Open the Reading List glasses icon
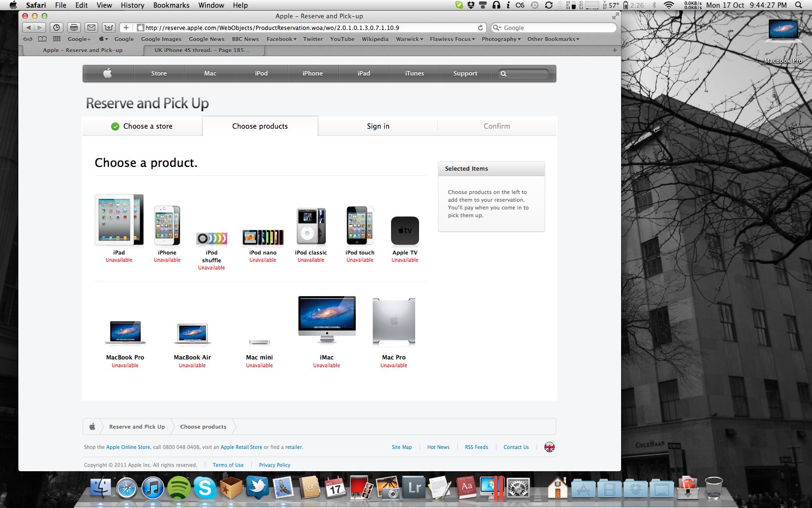812x508 pixels. click(x=28, y=39)
